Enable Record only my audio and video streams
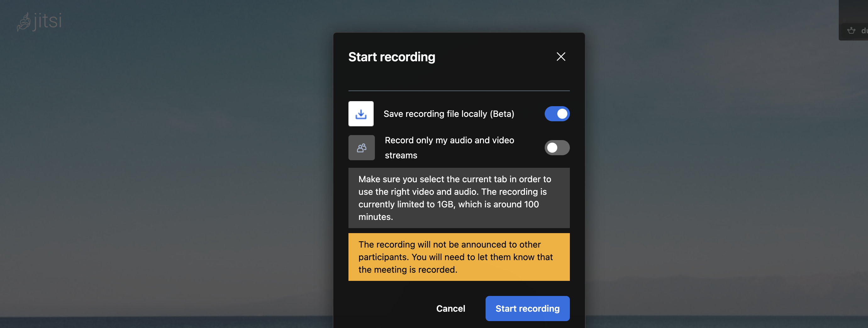 coord(557,147)
